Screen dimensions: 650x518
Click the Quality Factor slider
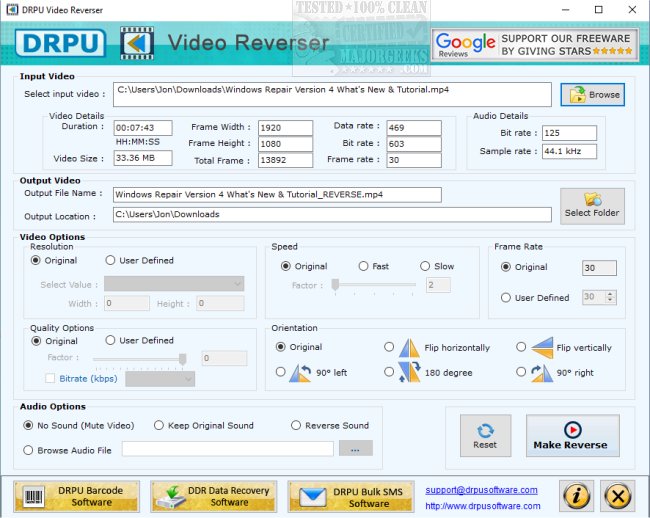click(x=140, y=359)
